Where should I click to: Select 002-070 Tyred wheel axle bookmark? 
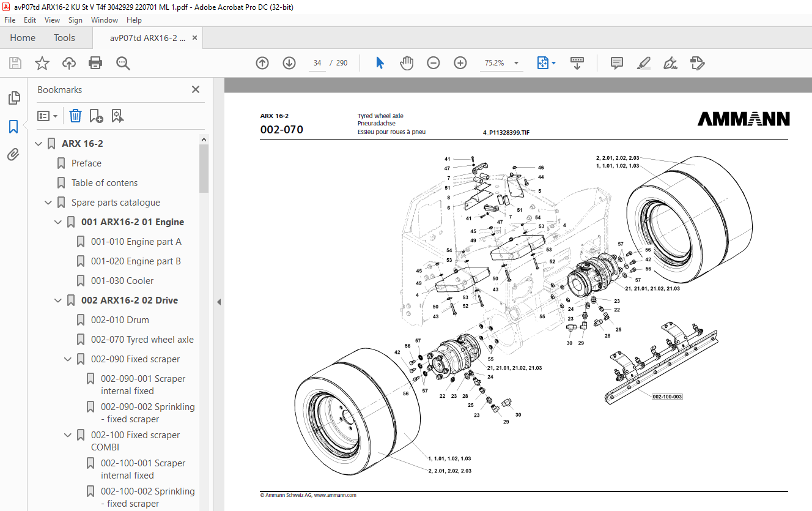click(142, 340)
